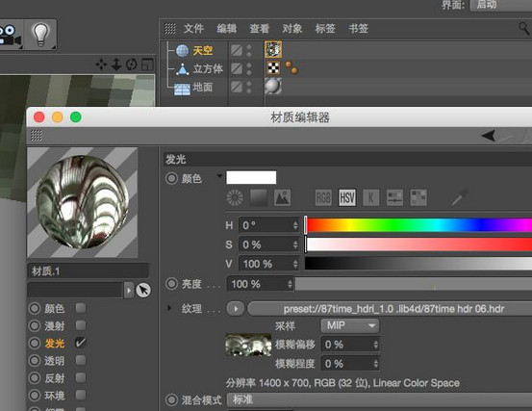Click the Kelvin (K) color mode icon

370,197
